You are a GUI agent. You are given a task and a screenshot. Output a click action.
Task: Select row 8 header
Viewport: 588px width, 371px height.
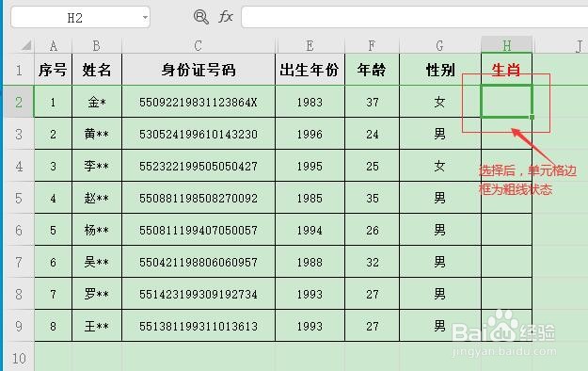(x=19, y=294)
